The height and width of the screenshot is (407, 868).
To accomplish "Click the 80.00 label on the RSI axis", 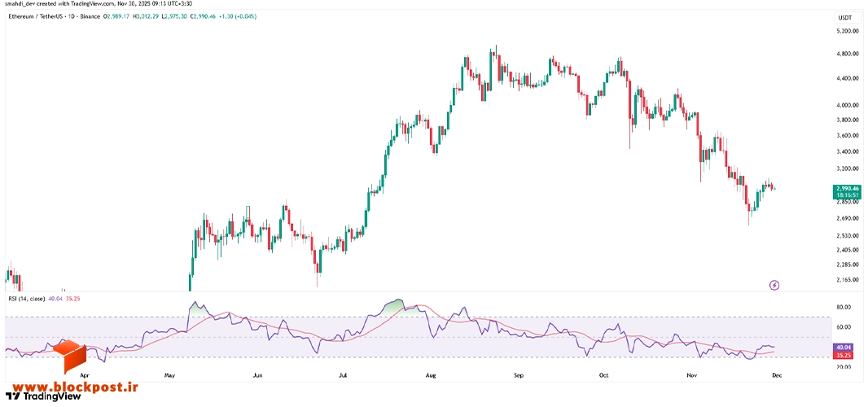I will pos(844,306).
